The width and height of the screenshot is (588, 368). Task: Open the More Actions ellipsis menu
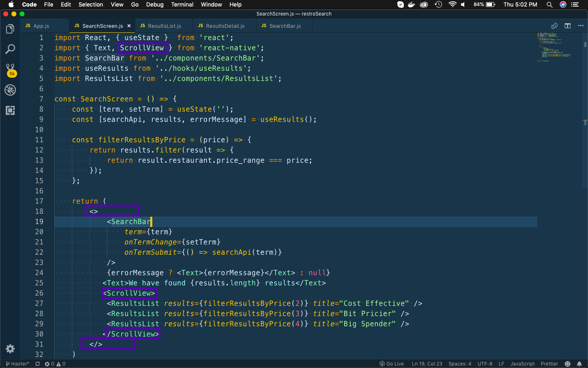click(x=581, y=26)
